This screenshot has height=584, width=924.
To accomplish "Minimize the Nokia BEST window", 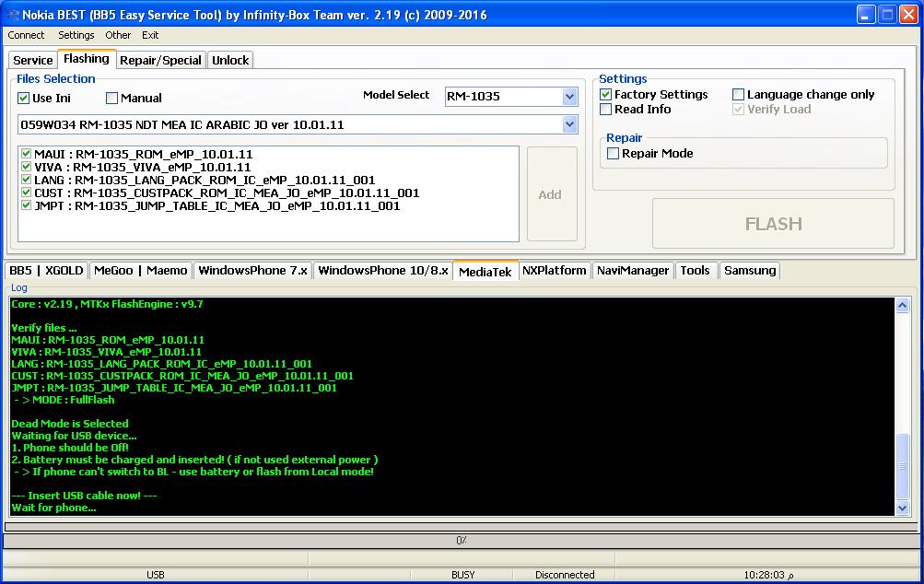I will tap(866, 15).
